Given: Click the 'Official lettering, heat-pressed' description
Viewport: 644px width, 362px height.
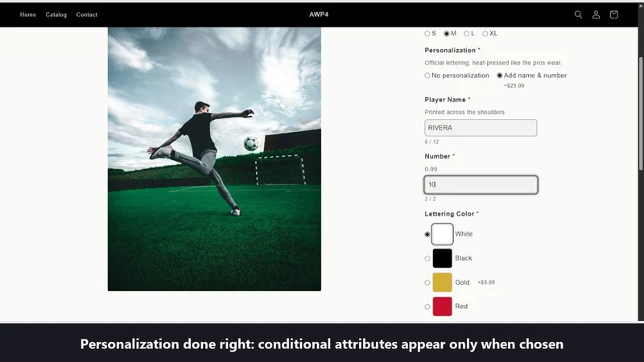Looking at the screenshot, I should (x=493, y=63).
